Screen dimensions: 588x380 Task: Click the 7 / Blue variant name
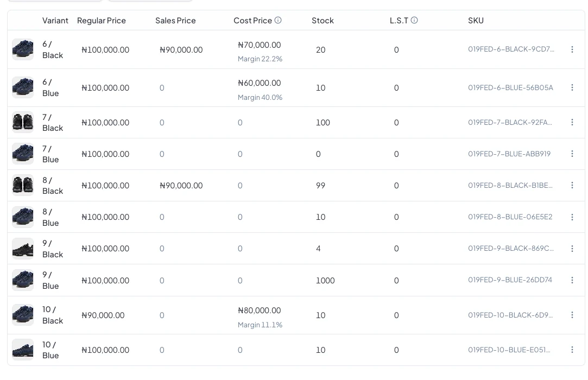[x=50, y=154]
